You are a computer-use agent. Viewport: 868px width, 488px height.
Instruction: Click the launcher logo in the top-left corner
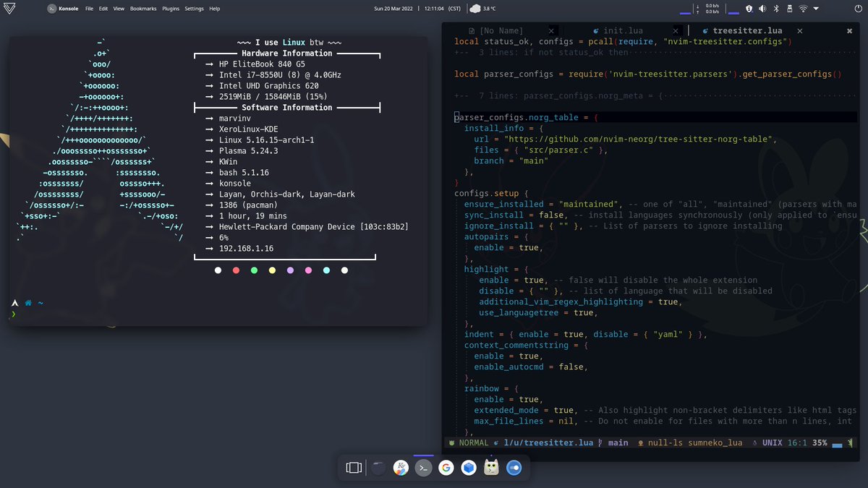8,9
